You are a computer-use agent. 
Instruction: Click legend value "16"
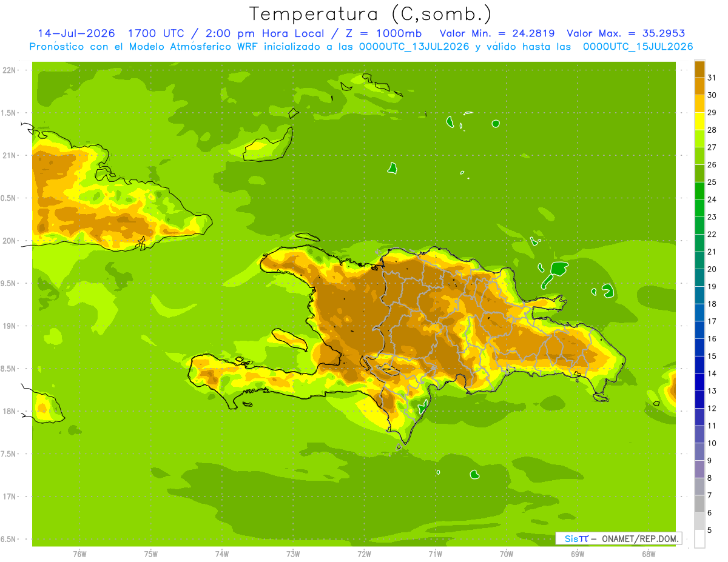click(712, 338)
